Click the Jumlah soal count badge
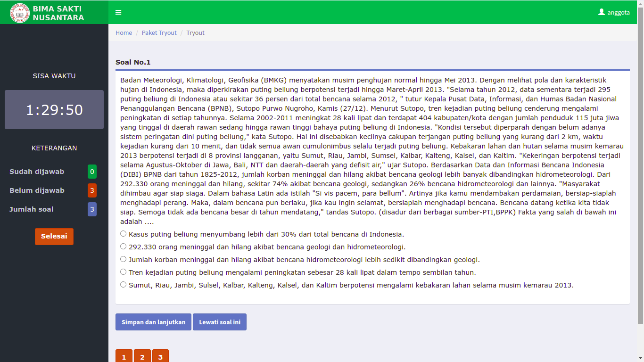This screenshot has width=644, height=362. (92, 209)
